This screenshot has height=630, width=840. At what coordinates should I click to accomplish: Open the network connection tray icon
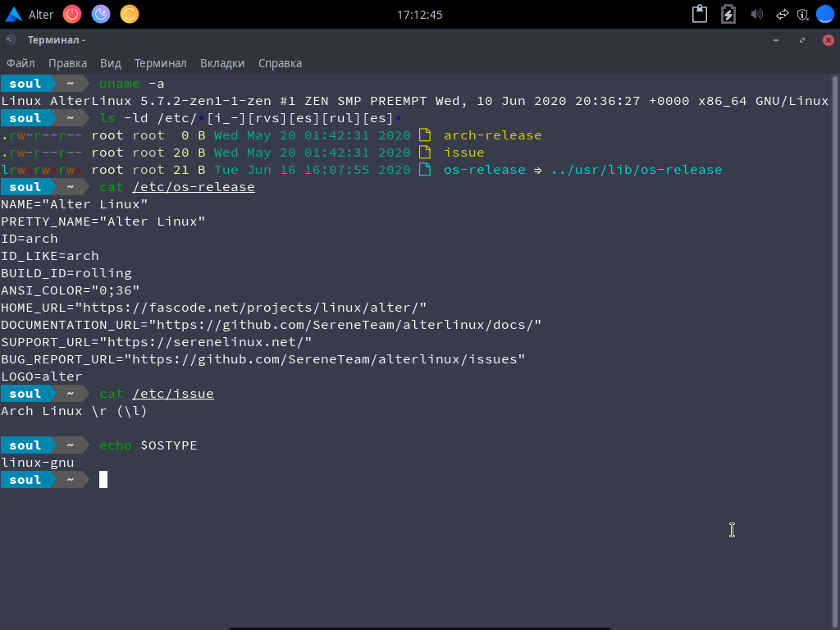pos(782,15)
